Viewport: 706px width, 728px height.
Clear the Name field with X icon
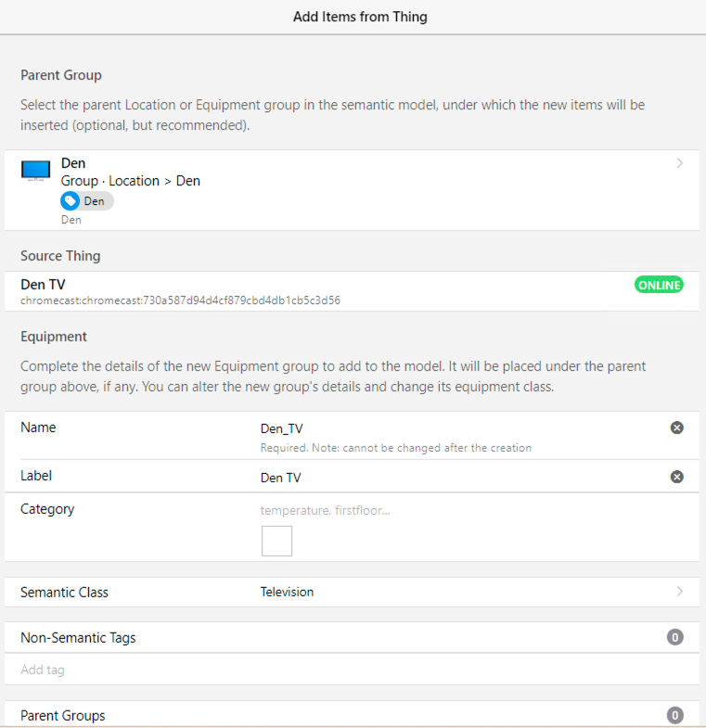coord(677,428)
